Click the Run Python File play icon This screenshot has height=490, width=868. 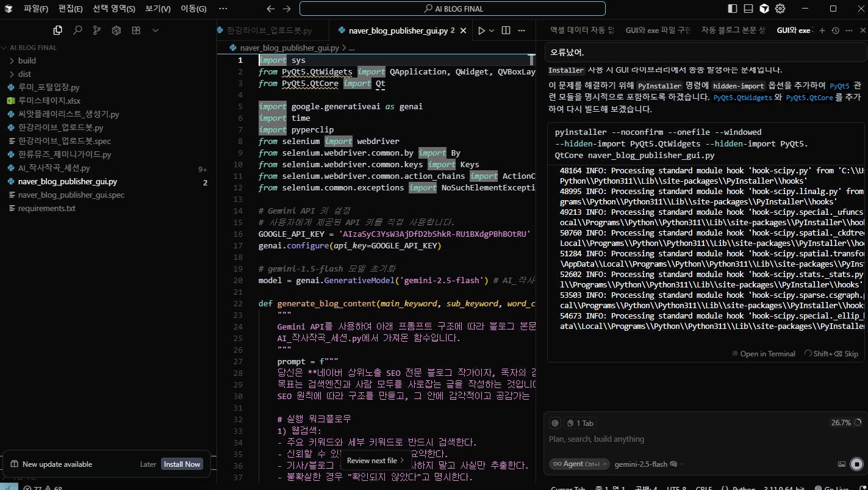click(x=481, y=31)
